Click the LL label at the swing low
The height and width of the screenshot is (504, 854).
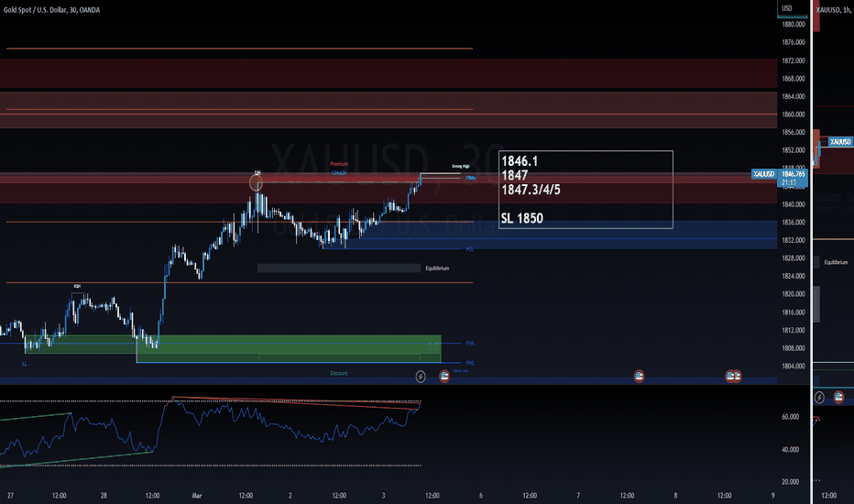tap(24, 364)
